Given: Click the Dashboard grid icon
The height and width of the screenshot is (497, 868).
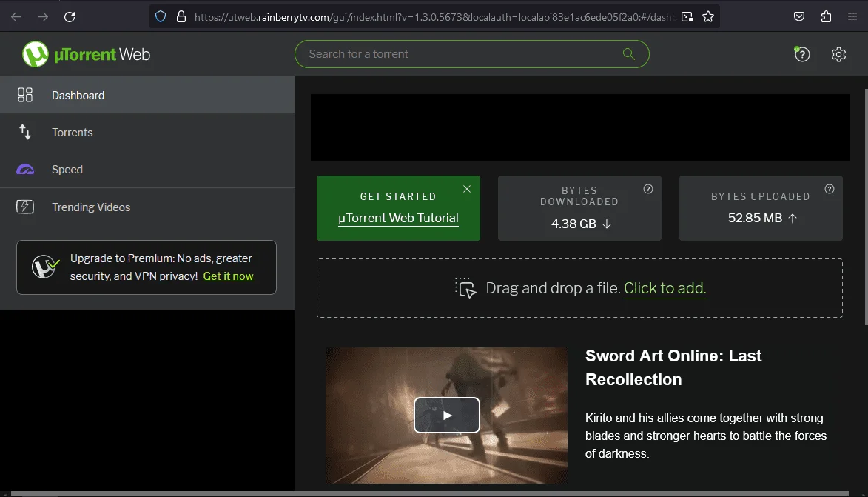Looking at the screenshot, I should [x=25, y=95].
